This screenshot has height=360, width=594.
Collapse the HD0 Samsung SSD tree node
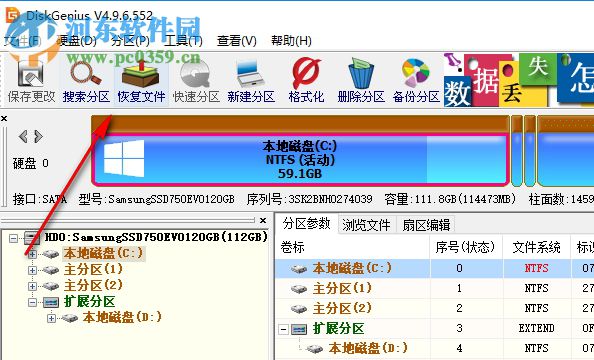[14, 238]
